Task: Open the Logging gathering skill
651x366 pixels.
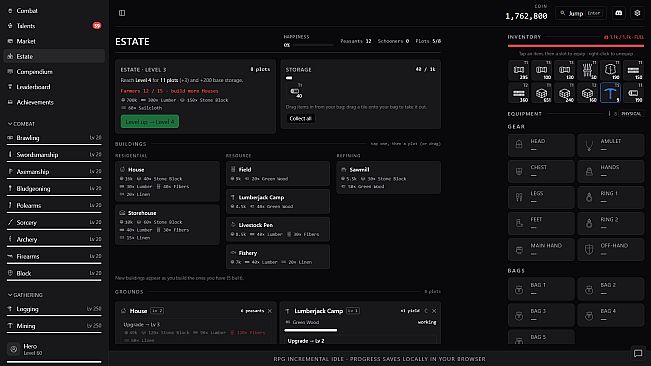Action: pos(54,310)
